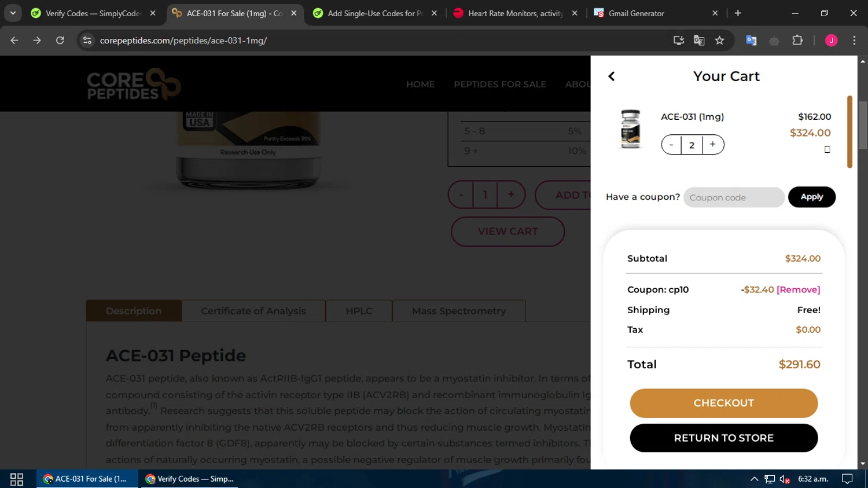Click ACE-031 (1mg) cart item name
The width and height of the screenshot is (868, 488).
[692, 116]
